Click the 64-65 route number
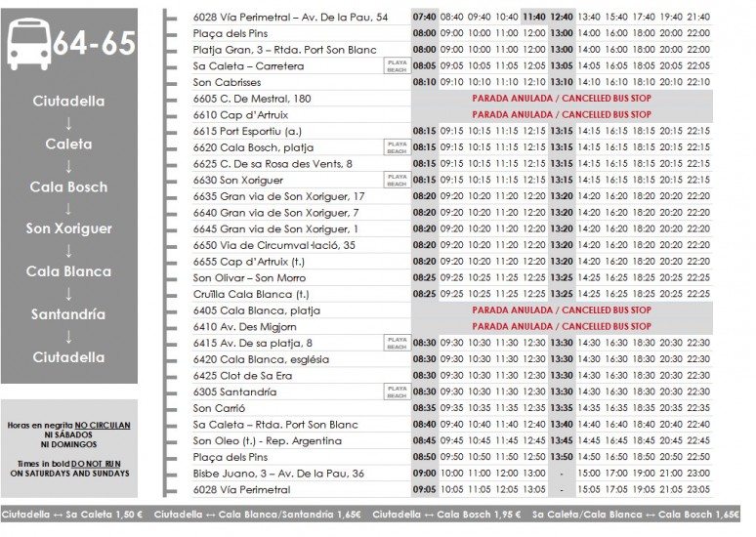756x537 pixels. click(x=95, y=43)
